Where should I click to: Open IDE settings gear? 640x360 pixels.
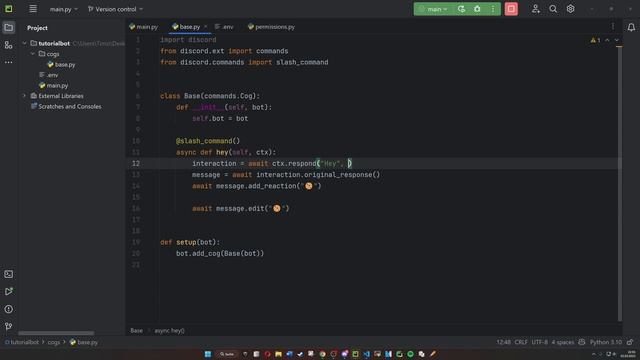tap(570, 9)
